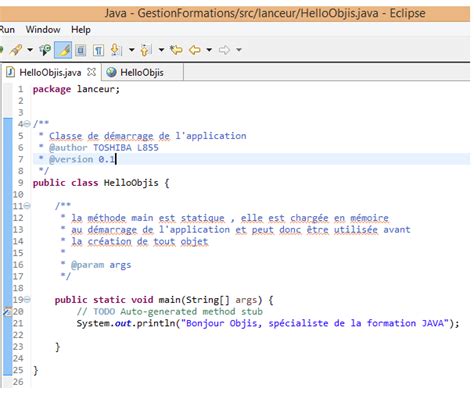Click the greyed Forward navigation arrow
Viewport: 474px width, 395px height.
(x=224, y=50)
